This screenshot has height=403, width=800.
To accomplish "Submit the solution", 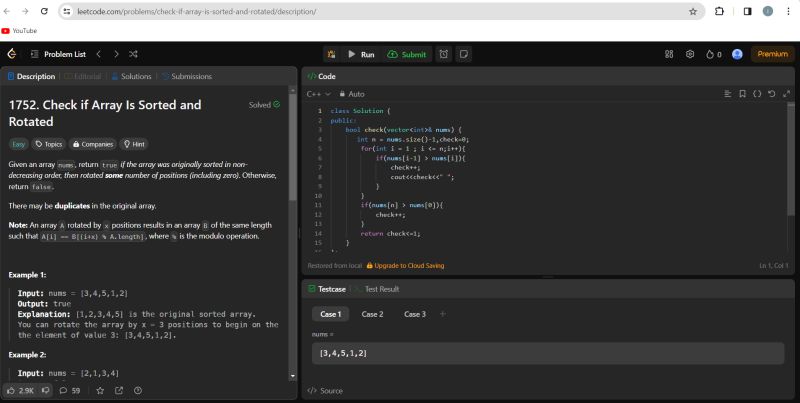I will [406, 54].
